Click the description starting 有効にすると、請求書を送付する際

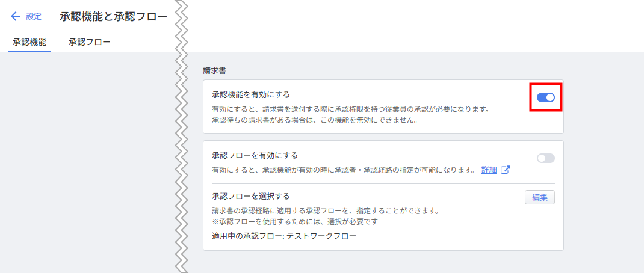(x=350, y=109)
